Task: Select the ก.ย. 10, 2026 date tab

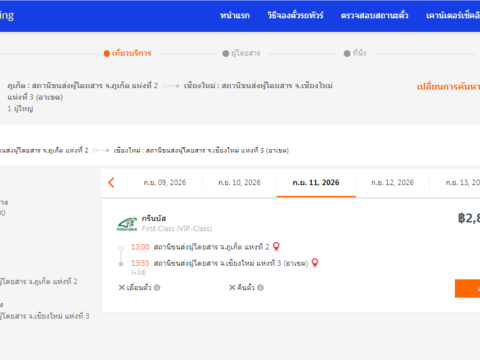Action: [239, 183]
